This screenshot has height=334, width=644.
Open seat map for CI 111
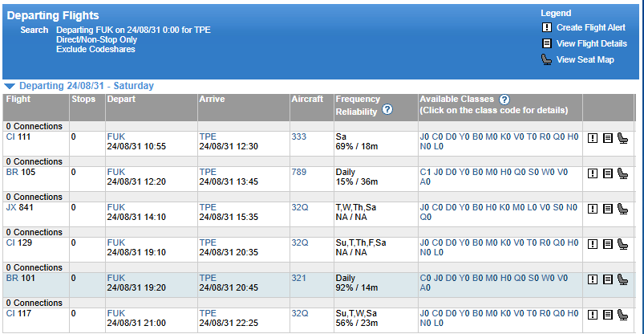pos(622,138)
